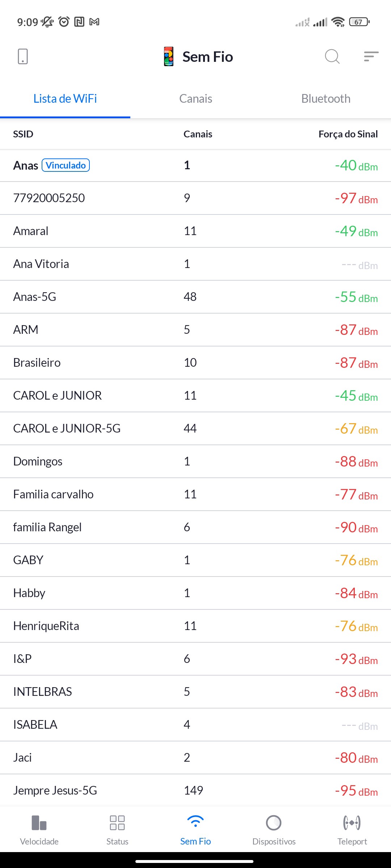Select the Lista de WiFi tab
391x868 pixels.
65,98
